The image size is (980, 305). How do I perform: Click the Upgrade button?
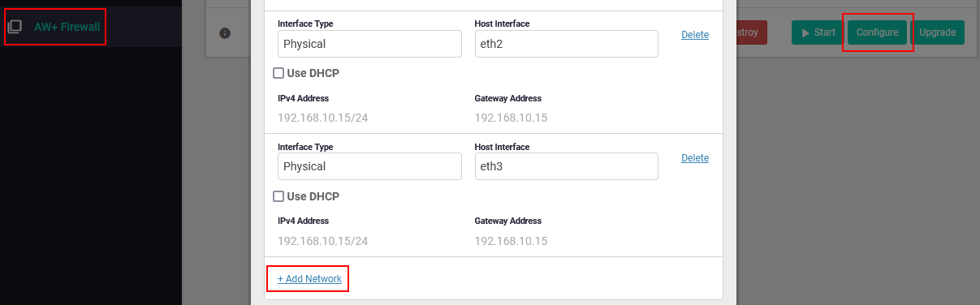pos(938,32)
